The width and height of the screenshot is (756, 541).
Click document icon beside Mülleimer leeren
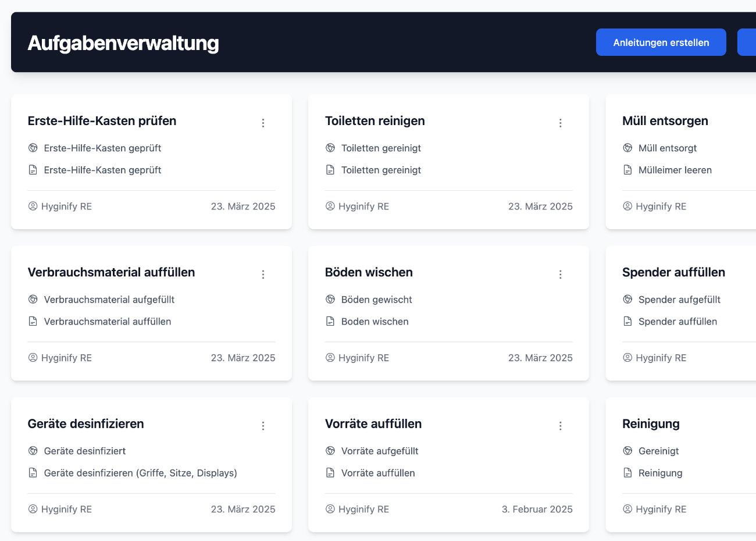627,170
